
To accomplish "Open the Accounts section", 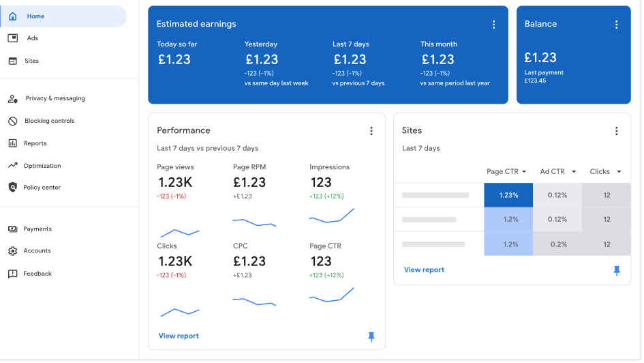I will coord(37,251).
